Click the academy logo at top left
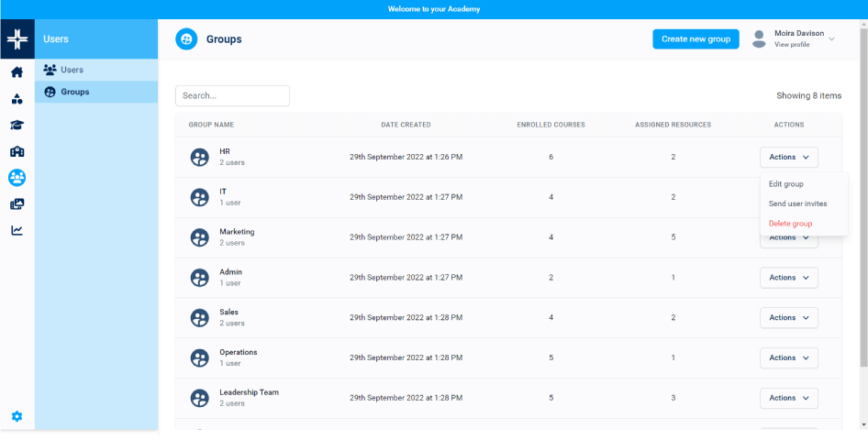 pyautogui.click(x=17, y=39)
